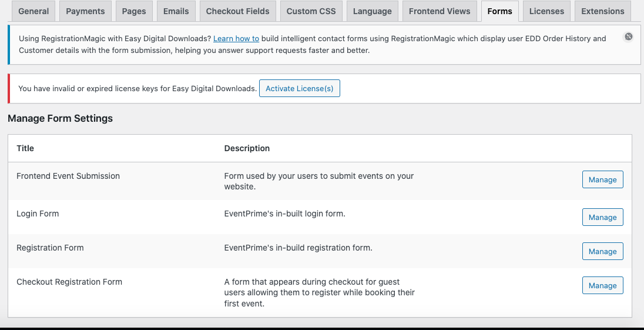The width and height of the screenshot is (644, 330).
Task: Go to the Pages tab
Action: pyautogui.click(x=134, y=11)
